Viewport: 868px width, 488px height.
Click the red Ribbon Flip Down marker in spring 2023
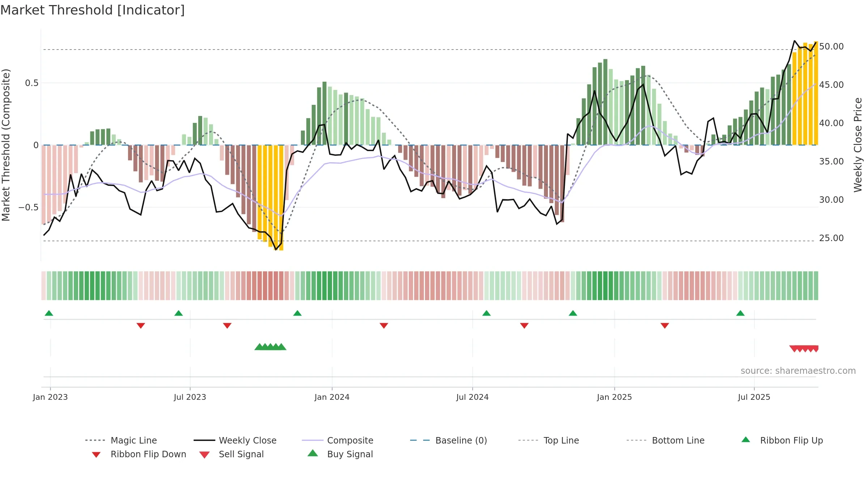pos(141,326)
